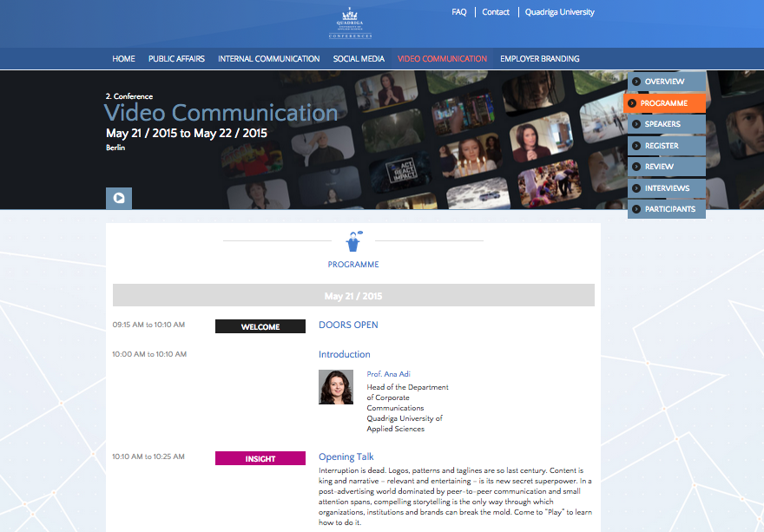Click the arrow icon beside Interviews
The height and width of the screenshot is (532, 764).
pyautogui.click(x=636, y=188)
